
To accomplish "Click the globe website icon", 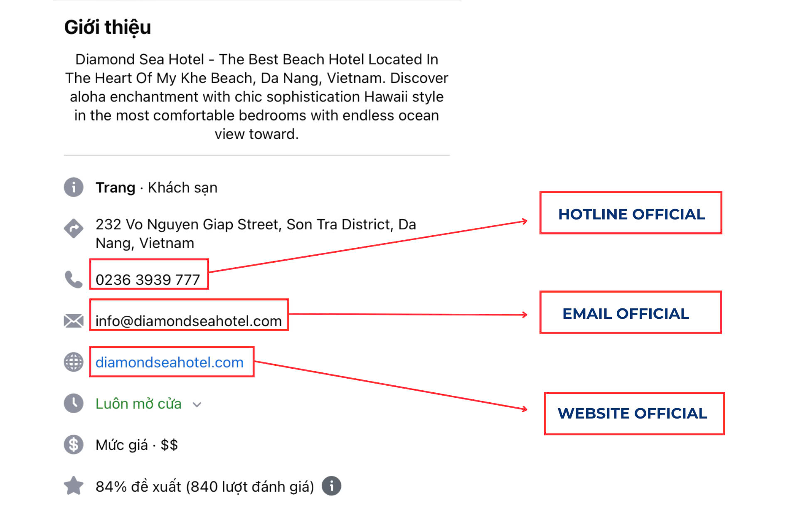I will coord(74,362).
